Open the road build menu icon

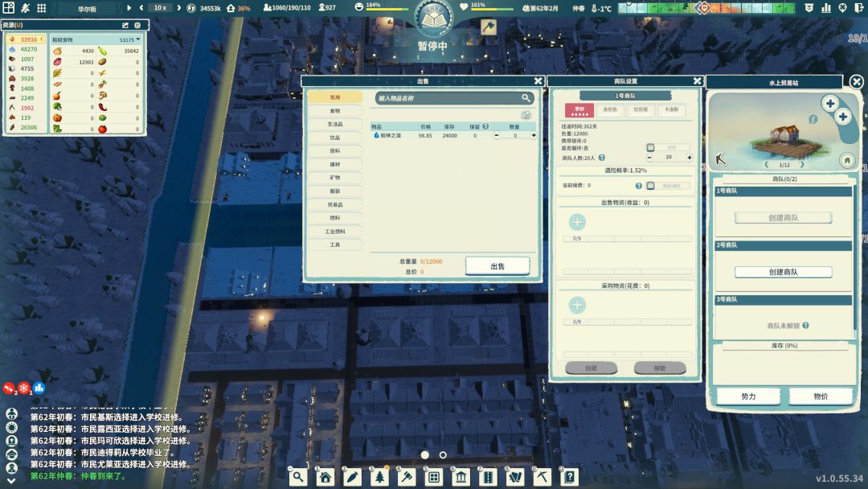coord(489,477)
